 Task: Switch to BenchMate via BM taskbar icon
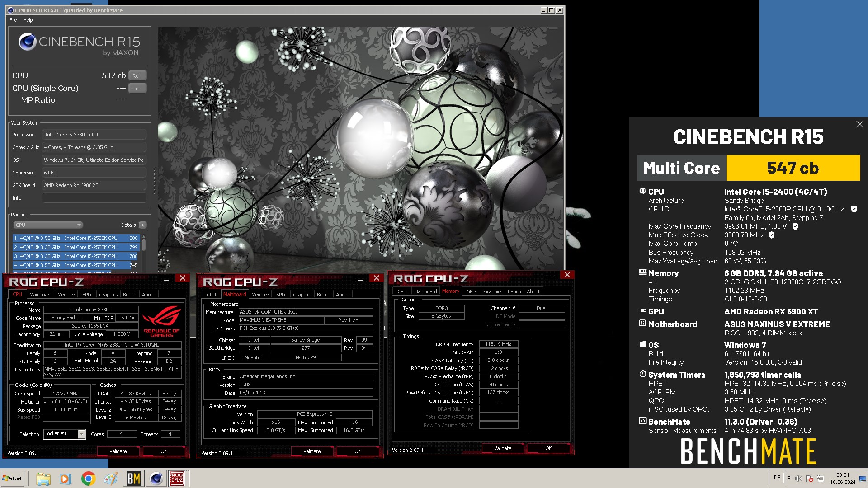(133, 479)
